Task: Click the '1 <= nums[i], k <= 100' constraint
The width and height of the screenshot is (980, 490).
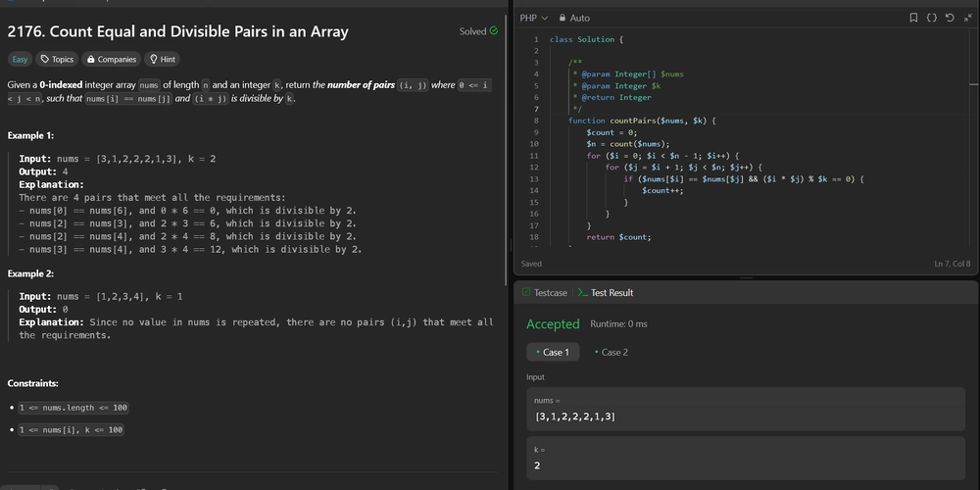Action: point(71,429)
